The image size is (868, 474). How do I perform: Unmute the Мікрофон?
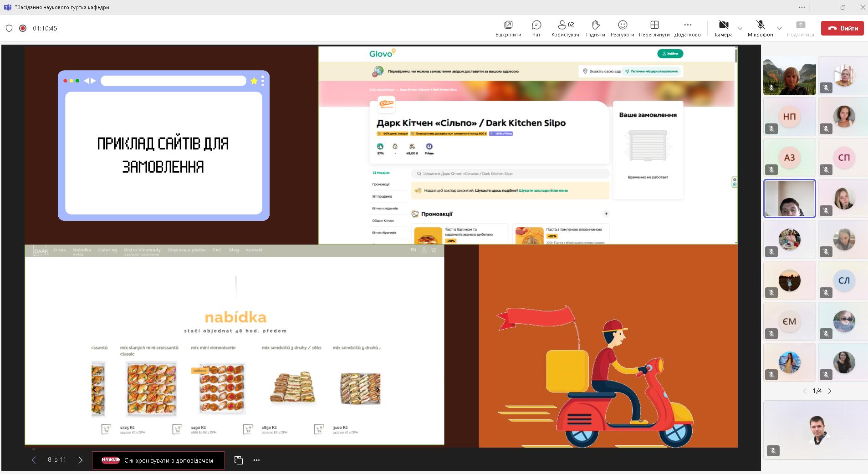click(x=760, y=28)
